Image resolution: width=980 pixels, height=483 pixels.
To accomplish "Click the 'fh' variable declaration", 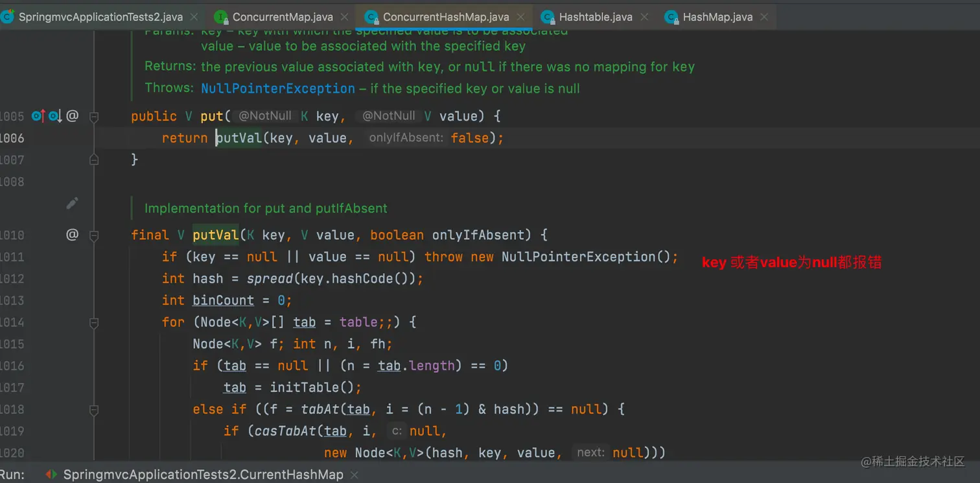I will pyautogui.click(x=378, y=344).
